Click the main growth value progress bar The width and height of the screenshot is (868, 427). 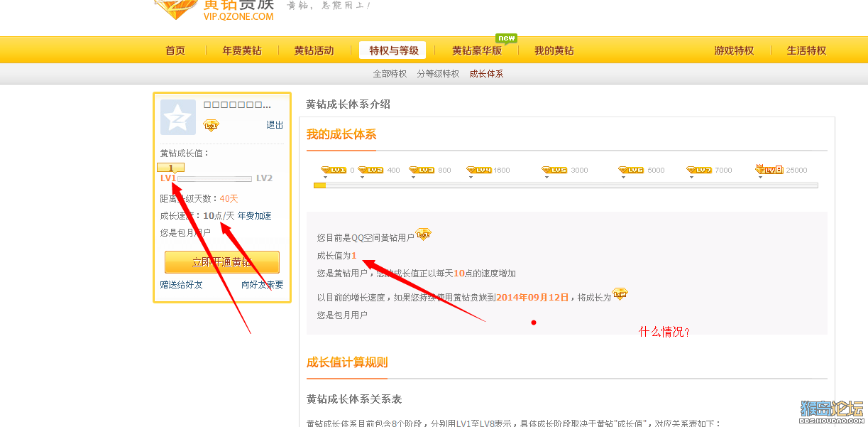566,185
